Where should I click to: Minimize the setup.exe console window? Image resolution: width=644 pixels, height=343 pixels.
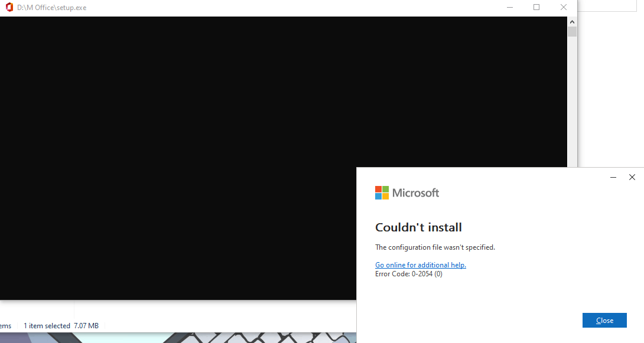510,8
